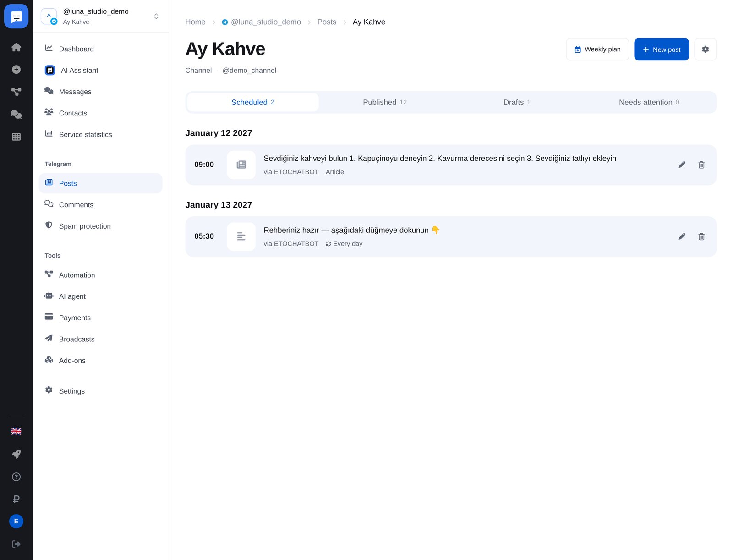Image resolution: width=733 pixels, height=560 pixels.
Task: Go to Home breadcrumb
Action: click(195, 22)
